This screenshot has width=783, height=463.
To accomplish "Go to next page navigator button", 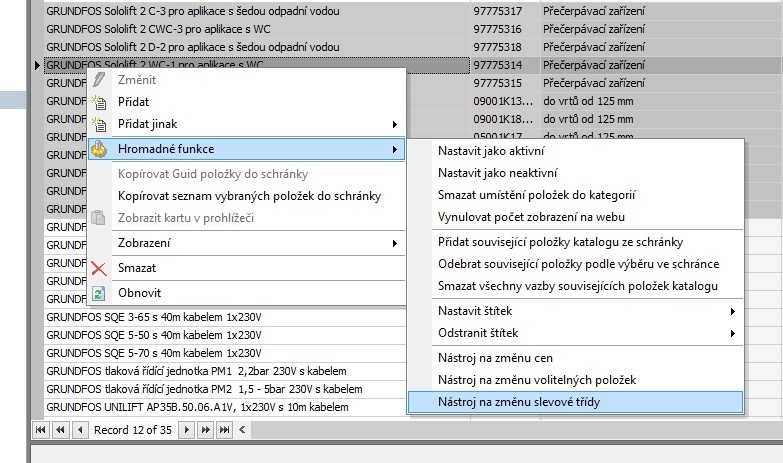I will coord(205,430).
